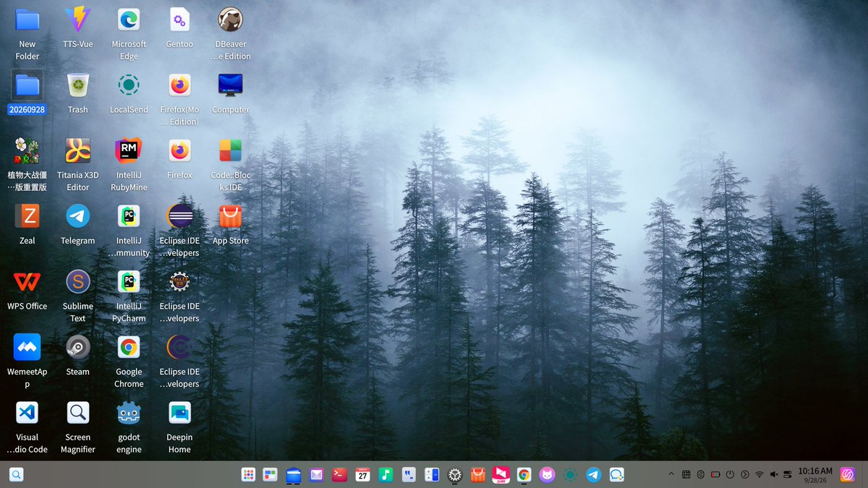This screenshot has width=868, height=488.
Task: Open the TTS-Vue desktop icon
Action: [x=77, y=20]
